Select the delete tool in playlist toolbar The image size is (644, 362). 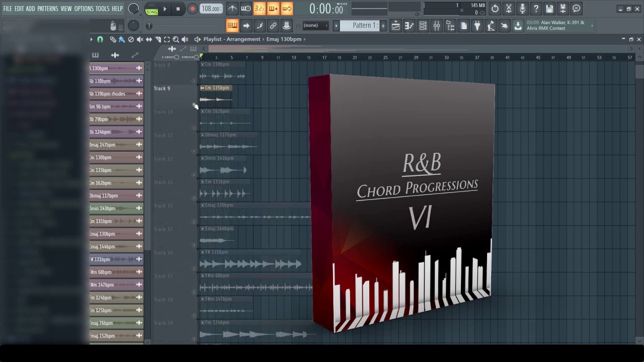(131, 39)
